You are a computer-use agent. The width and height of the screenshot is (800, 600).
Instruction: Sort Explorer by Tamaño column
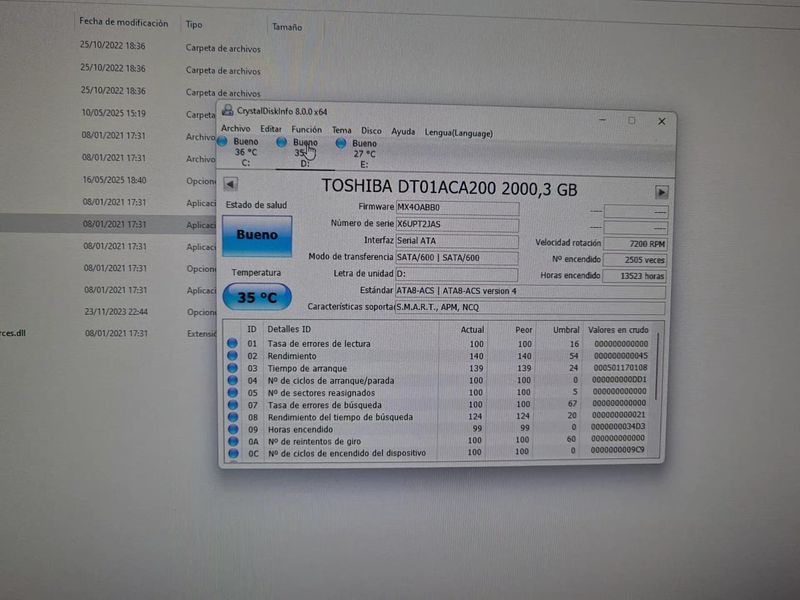click(287, 27)
